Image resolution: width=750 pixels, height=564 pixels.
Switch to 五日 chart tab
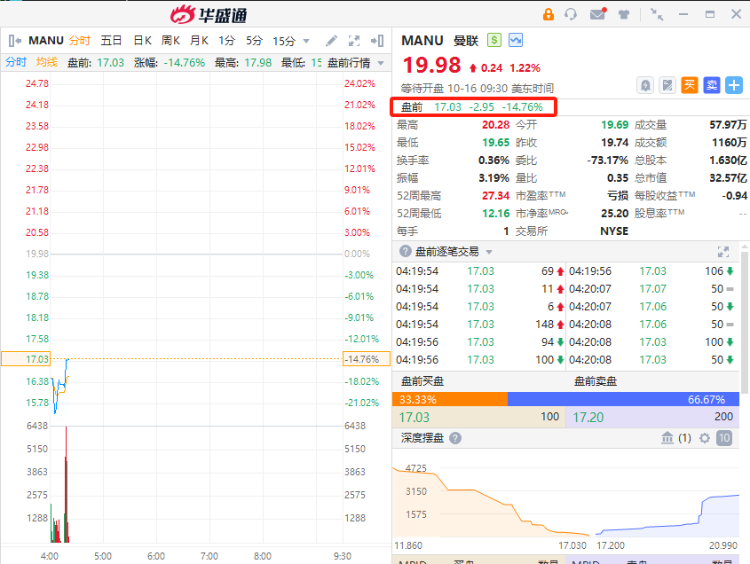pyautogui.click(x=111, y=41)
